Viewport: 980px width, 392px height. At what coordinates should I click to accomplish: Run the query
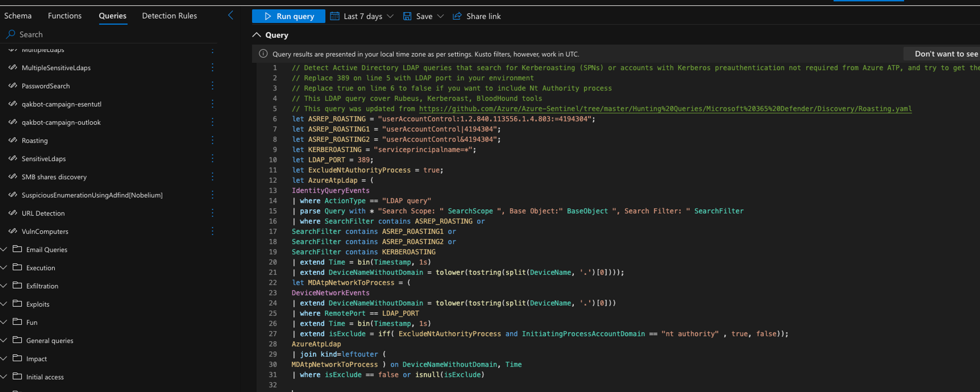coord(289,16)
